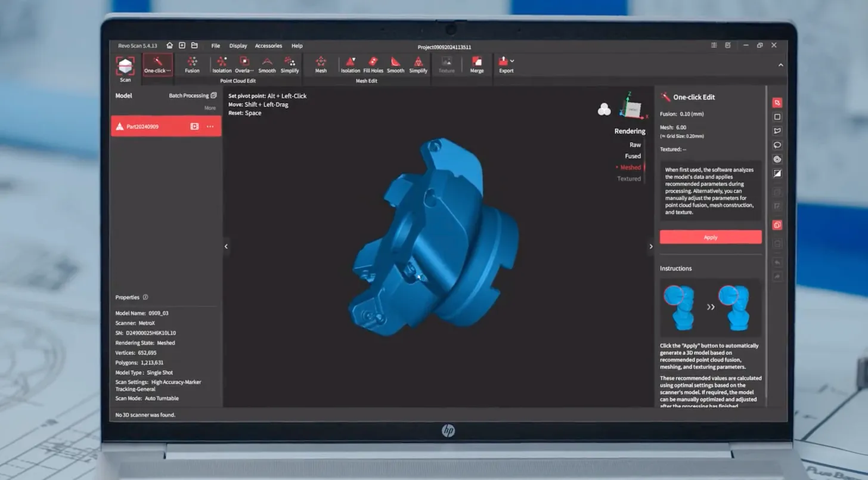The width and height of the screenshot is (868, 480).
Task: Select the Fusion tool
Action: click(x=192, y=64)
